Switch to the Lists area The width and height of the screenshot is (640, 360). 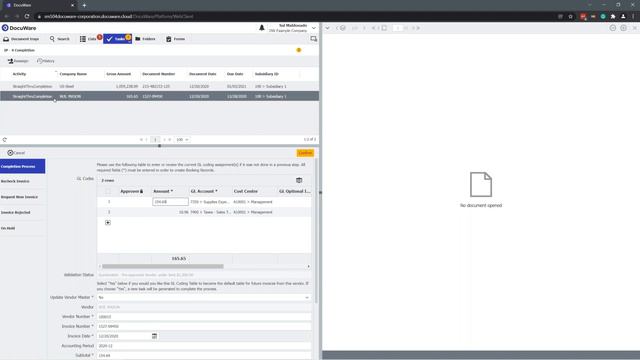[x=89, y=39]
